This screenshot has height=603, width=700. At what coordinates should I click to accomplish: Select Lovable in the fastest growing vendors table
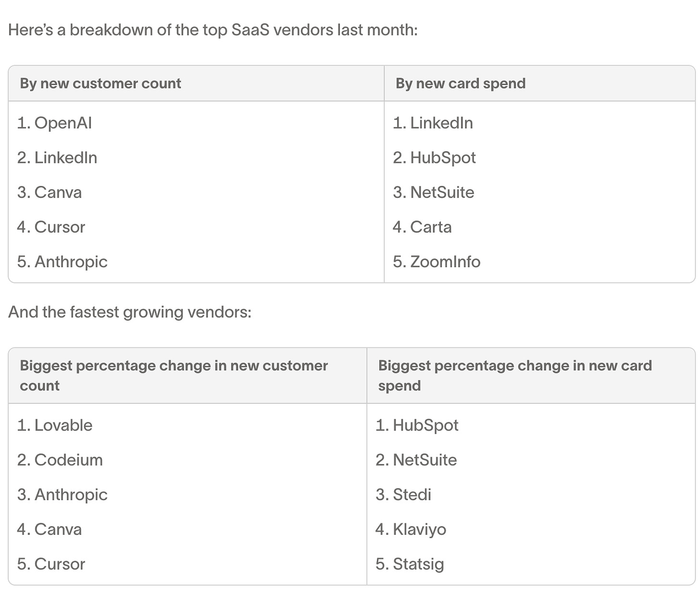coord(55,425)
